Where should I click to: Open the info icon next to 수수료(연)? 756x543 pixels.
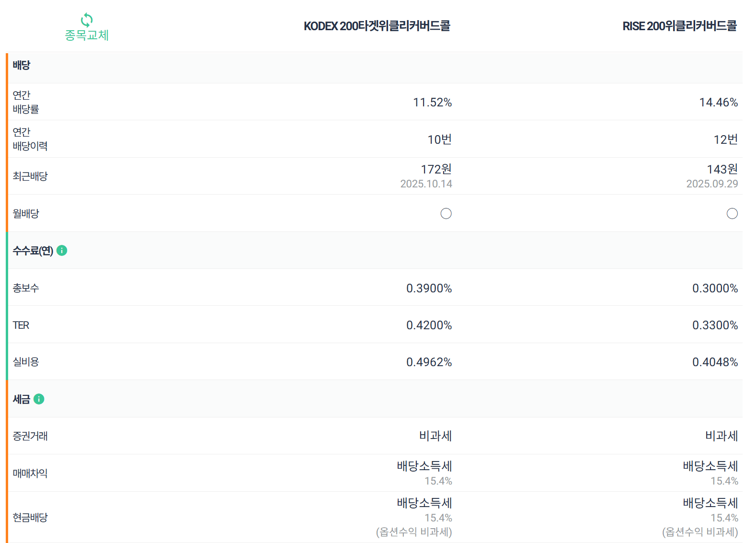pyautogui.click(x=62, y=250)
